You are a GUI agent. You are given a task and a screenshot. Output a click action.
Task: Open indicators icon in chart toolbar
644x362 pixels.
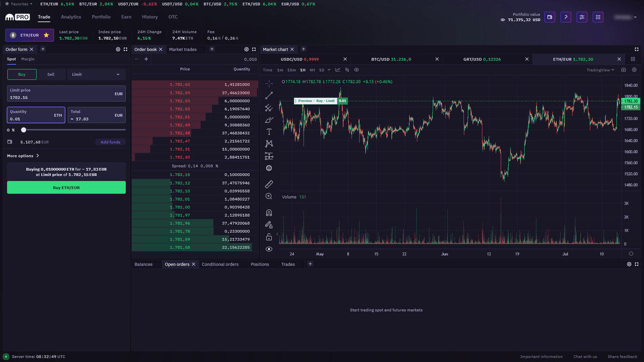[338, 70]
